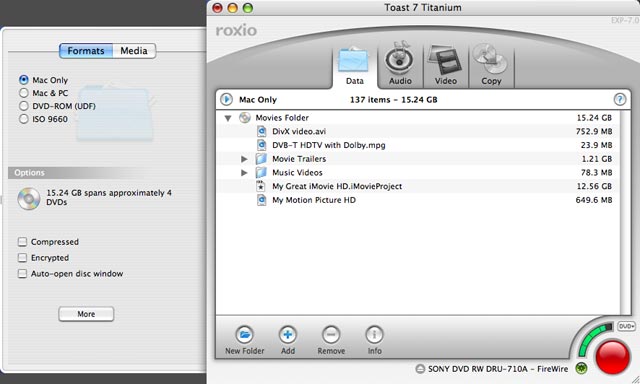
Task: Choose the Mac & PC format option
Action: (24, 93)
